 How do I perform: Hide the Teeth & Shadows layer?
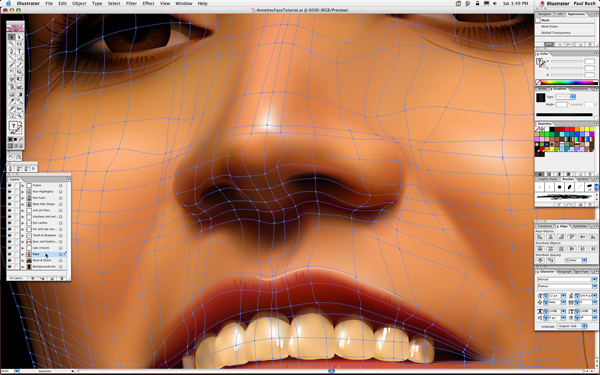point(10,235)
